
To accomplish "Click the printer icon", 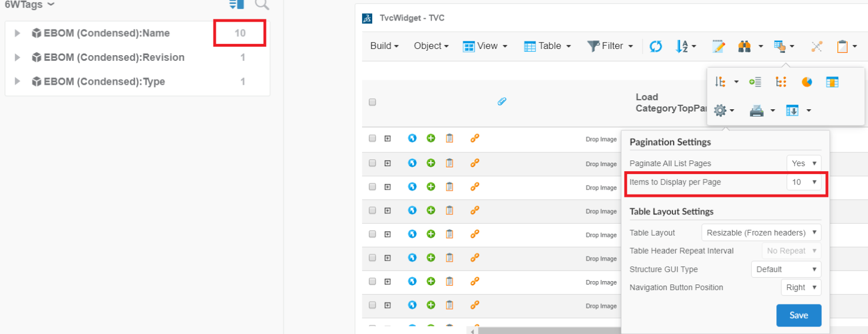I will (x=756, y=111).
